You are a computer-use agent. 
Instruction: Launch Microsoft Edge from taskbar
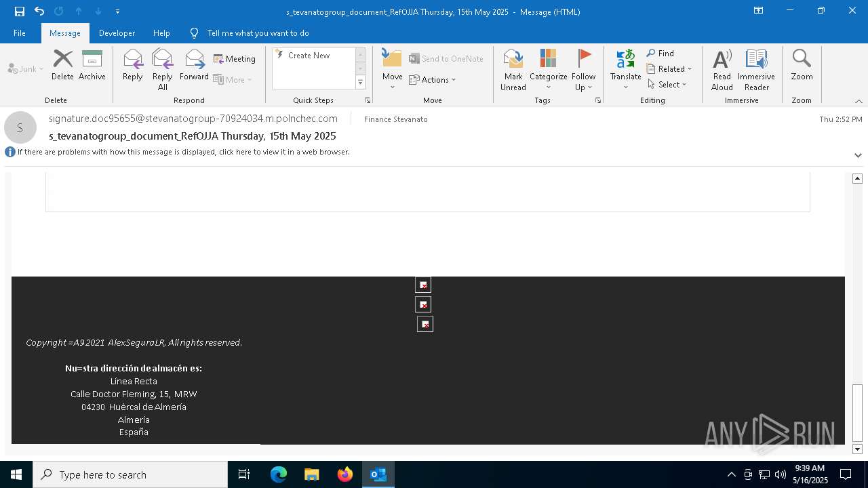[279, 474]
